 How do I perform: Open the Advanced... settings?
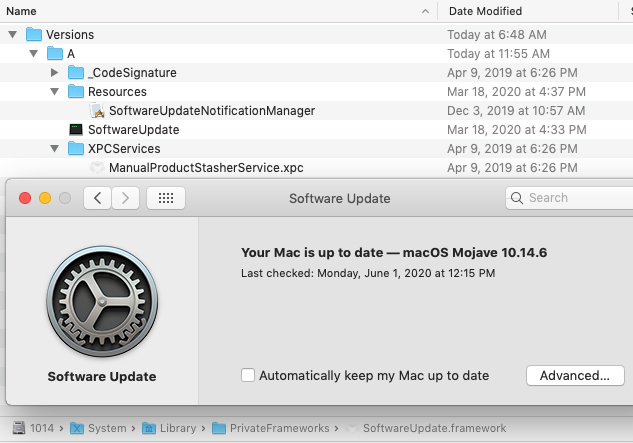575,376
